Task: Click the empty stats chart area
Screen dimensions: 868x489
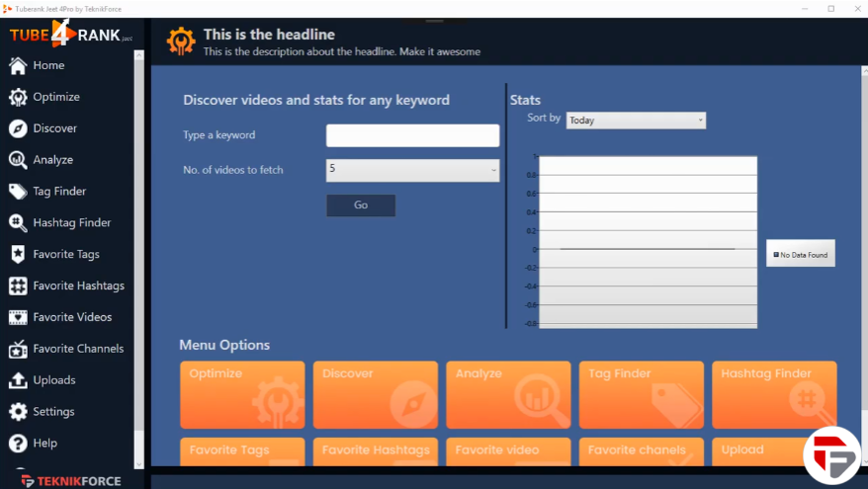Action: point(648,242)
